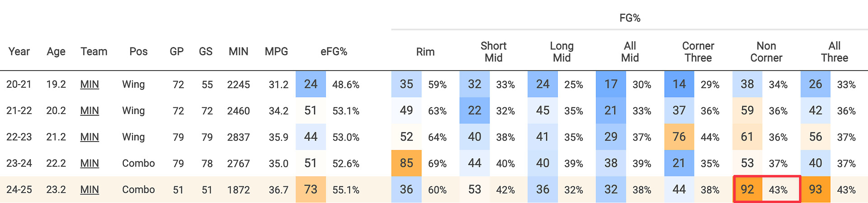
Task: Click the Short Mid column header
Action: point(493,52)
